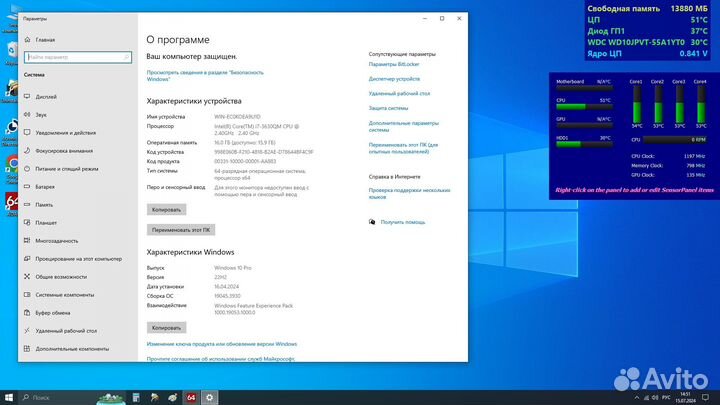Click the install date 16.04.2024 value
Viewport: 720px width, 405px height.
coord(226,287)
